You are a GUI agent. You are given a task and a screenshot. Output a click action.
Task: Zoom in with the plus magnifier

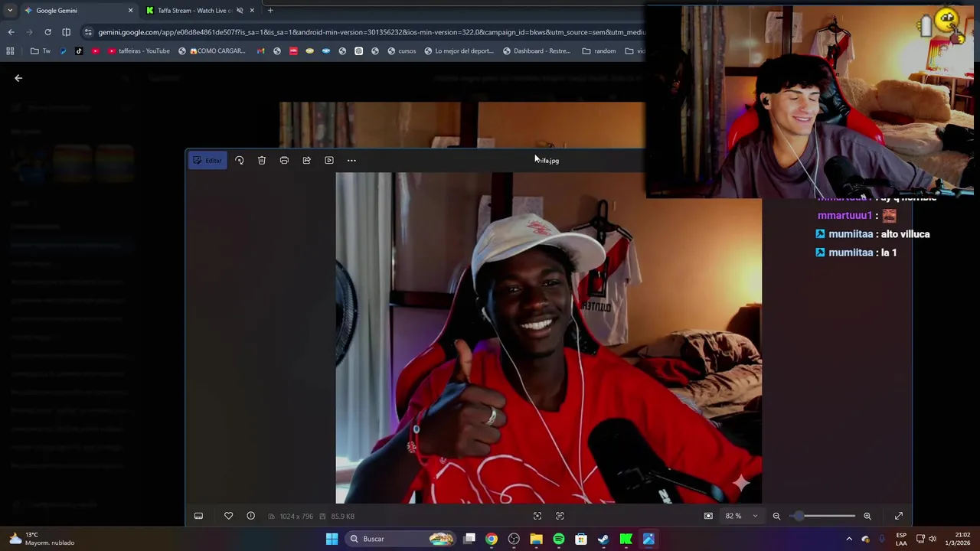click(867, 516)
